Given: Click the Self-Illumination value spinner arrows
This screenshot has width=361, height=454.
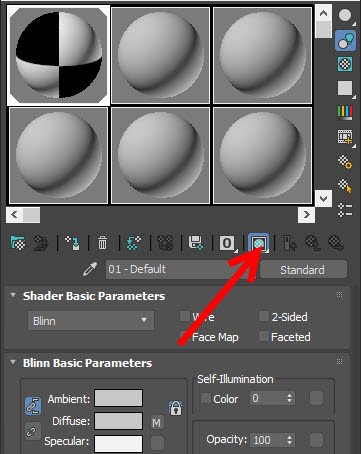Looking at the screenshot, I should 289,398.
